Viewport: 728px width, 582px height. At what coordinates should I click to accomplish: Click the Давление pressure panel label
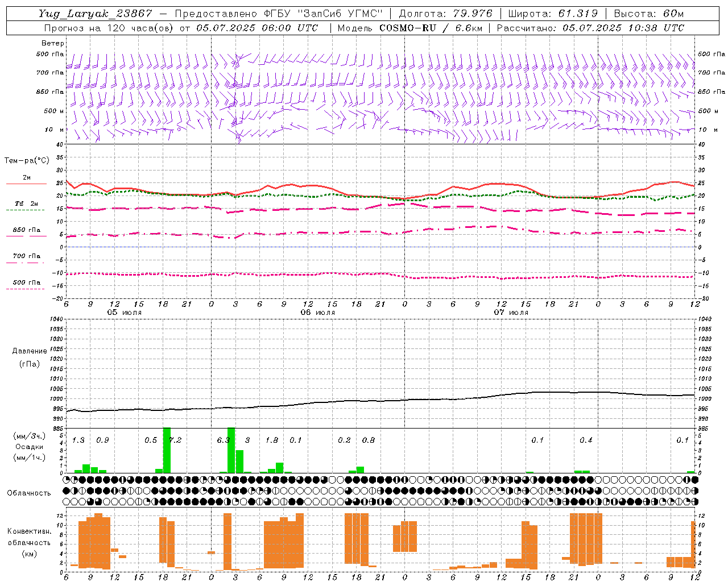[x=30, y=351]
